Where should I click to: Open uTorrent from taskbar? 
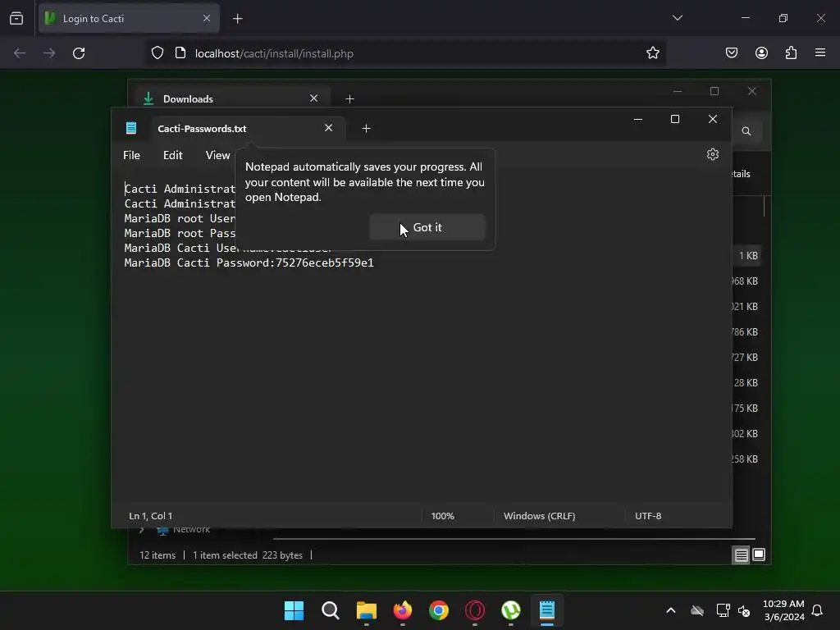tap(511, 610)
